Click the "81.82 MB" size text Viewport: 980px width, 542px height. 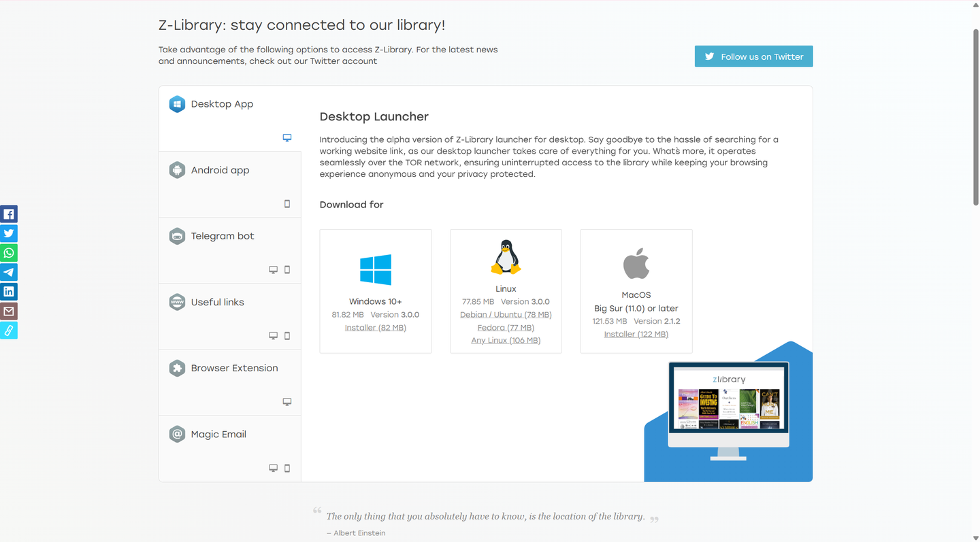click(x=348, y=315)
